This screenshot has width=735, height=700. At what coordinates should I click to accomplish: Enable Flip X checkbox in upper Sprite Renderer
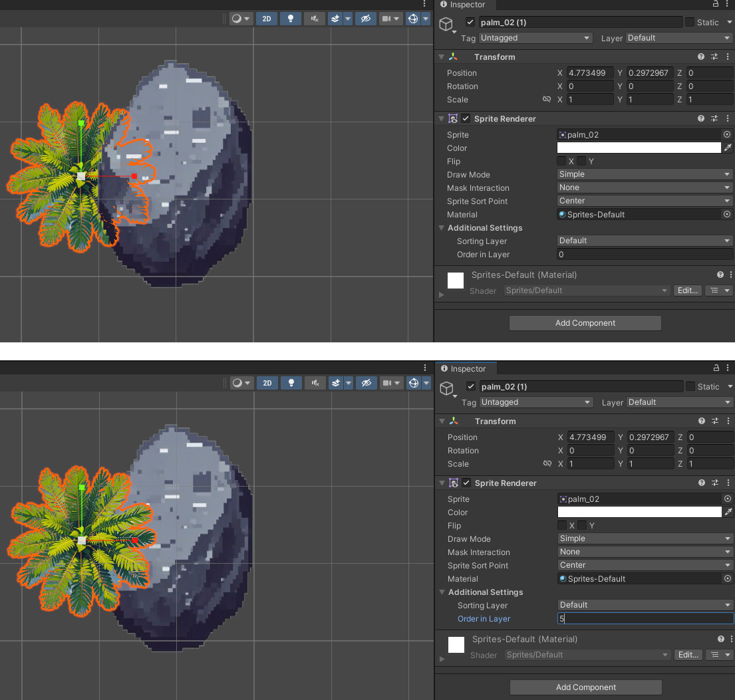(562, 162)
